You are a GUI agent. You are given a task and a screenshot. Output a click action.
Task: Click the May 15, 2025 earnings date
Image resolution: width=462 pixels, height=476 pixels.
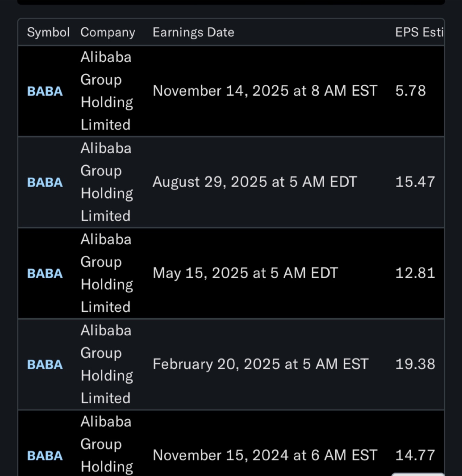[245, 273]
